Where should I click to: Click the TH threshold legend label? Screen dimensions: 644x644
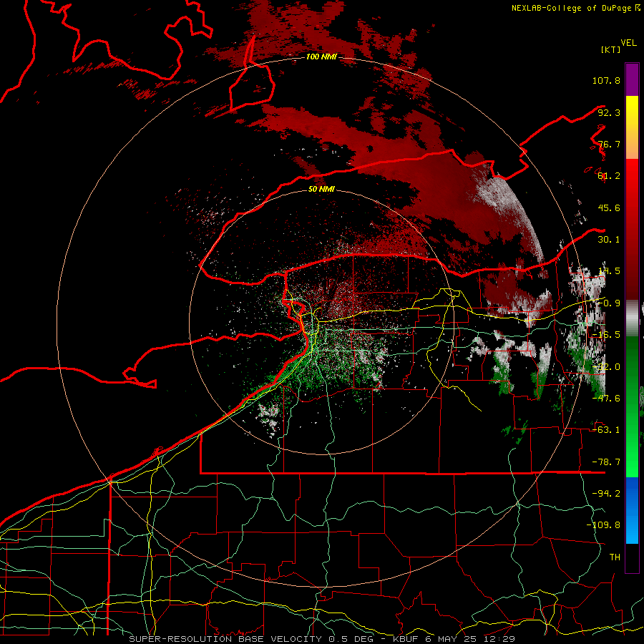point(615,557)
